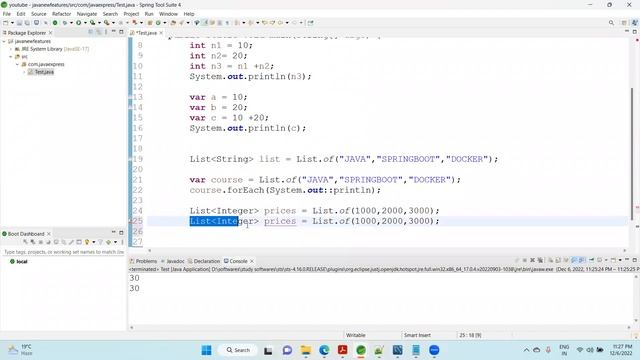Click Remove Launch (X) icon in Console toolbar
640x360 pixels.
[532, 260]
